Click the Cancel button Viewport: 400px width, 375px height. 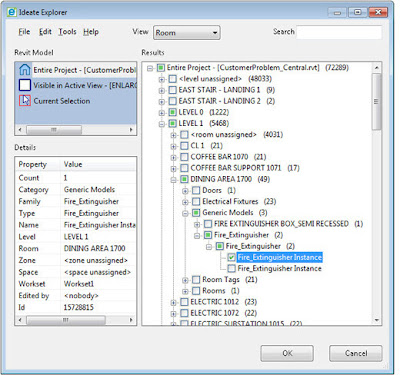click(x=356, y=353)
